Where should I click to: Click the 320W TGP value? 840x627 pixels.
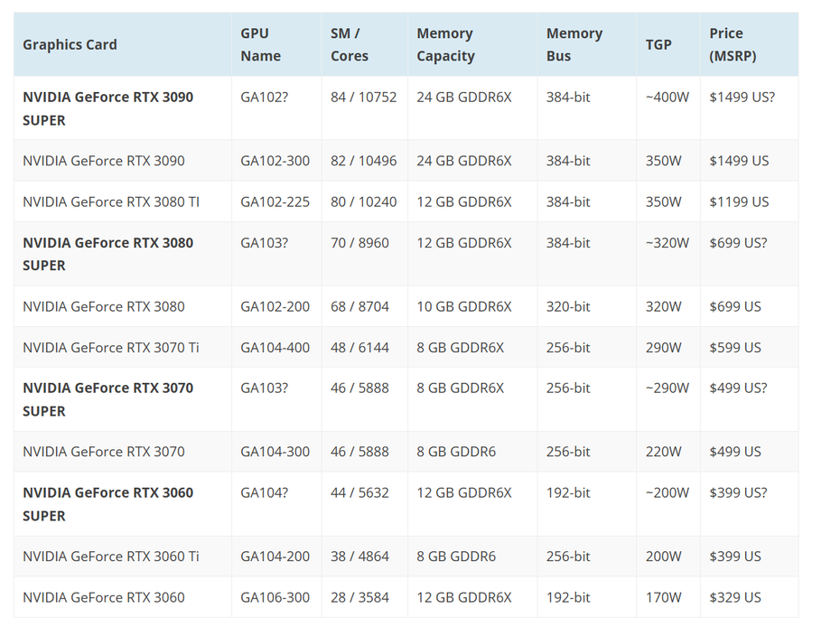[663, 306]
